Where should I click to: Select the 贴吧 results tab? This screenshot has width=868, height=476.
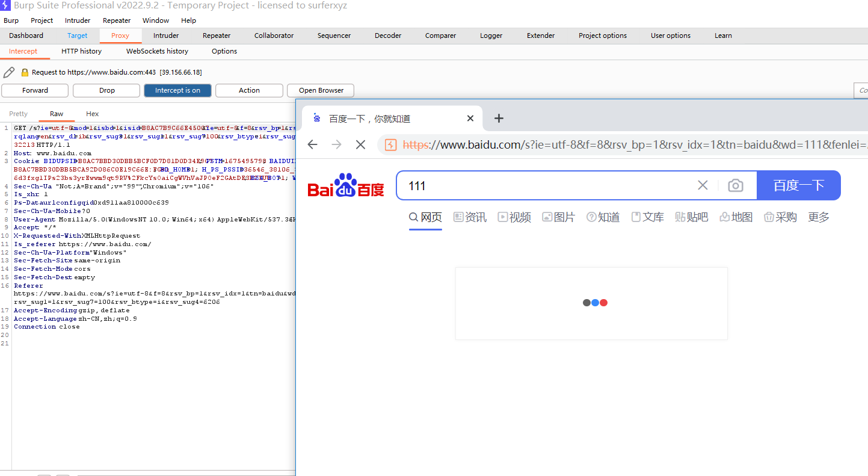click(692, 217)
